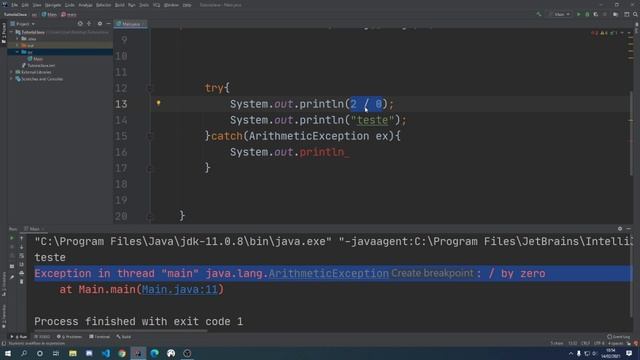Viewport: 640px width, 360px height.
Task: Open Microsoft Edge from taskbar
Action: [x=155, y=353]
